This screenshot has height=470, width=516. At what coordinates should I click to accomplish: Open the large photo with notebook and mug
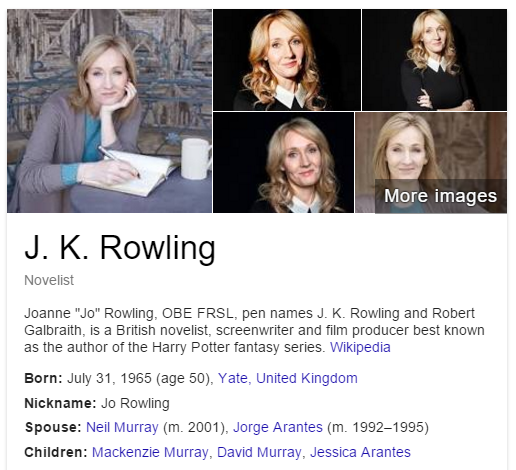click(109, 111)
